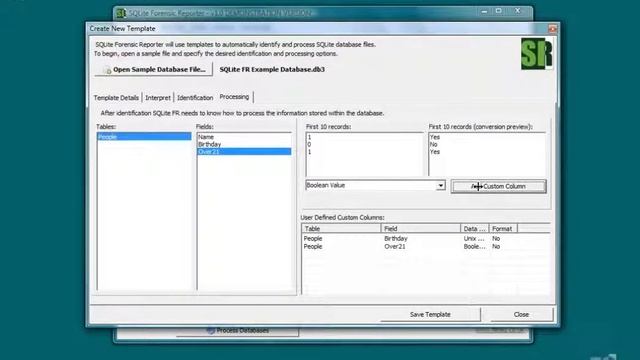Select the Name field
Screen dimensions: 640x360
click(x=244, y=137)
